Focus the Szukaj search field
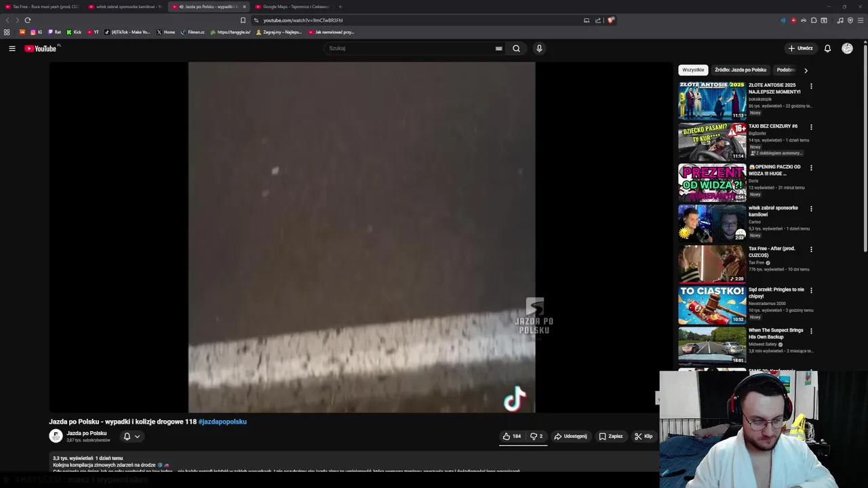The height and width of the screenshot is (488, 868). (x=410, y=48)
